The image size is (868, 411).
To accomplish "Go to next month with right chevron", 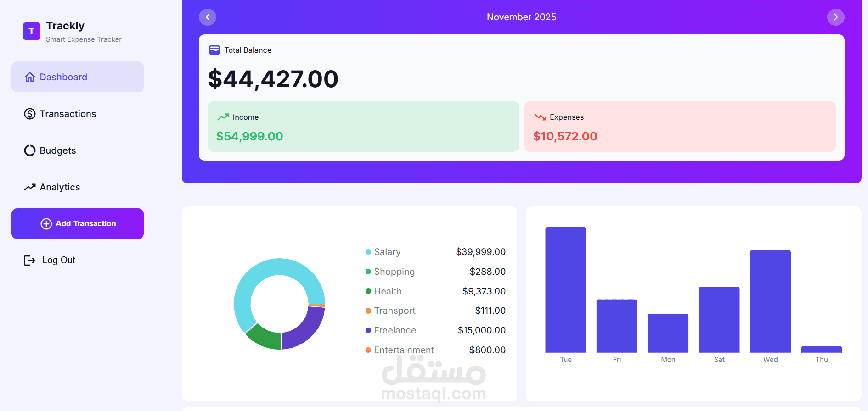I will (x=836, y=17).
